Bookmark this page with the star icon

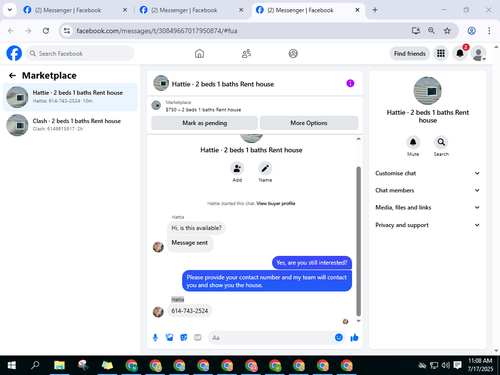(447, 31)
